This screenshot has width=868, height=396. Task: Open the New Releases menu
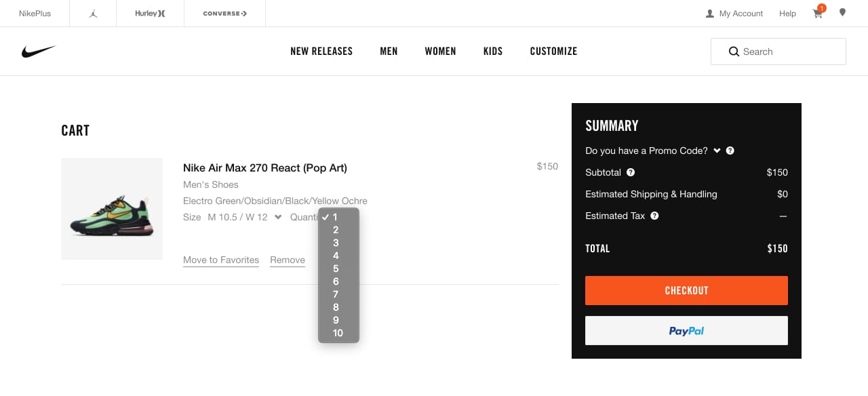pos(321,52)
